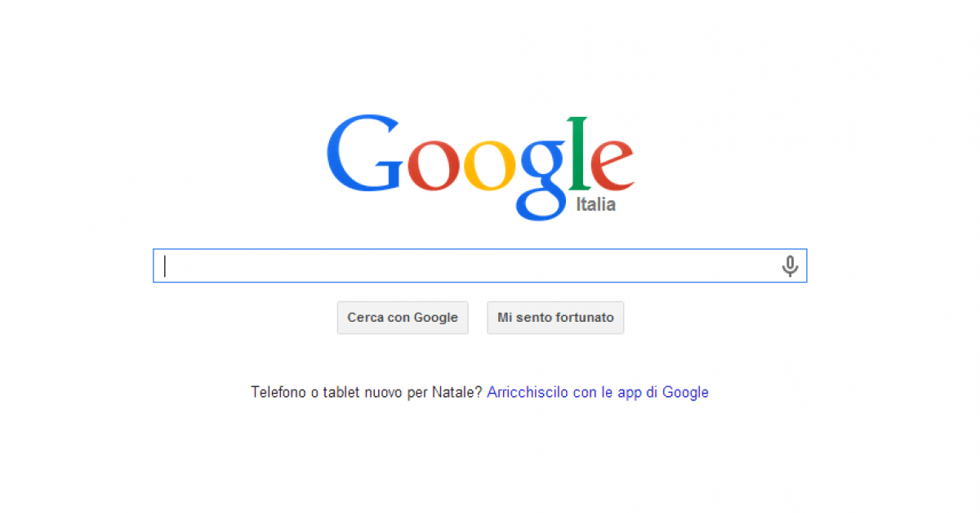980x513 pixels.
Task: Click the text Telefono o tablet nuovo per Natale?
Action: click(367, 392)
